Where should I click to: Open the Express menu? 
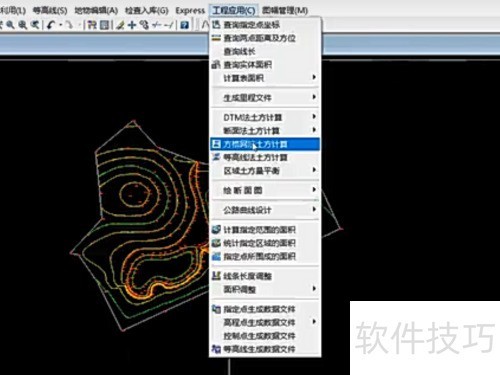(190, 10)
